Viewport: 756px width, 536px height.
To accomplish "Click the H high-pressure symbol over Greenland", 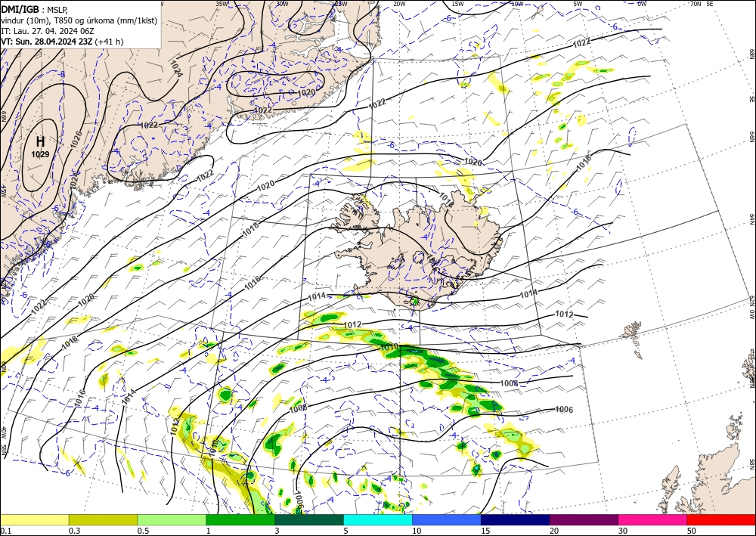I will click(41, 141).
